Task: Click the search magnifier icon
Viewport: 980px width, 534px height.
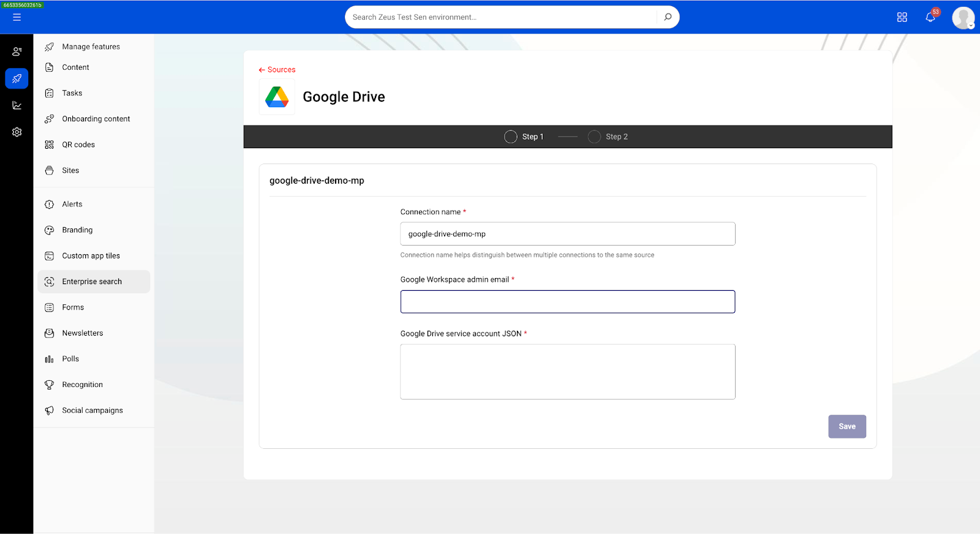Action: [668, 17]
